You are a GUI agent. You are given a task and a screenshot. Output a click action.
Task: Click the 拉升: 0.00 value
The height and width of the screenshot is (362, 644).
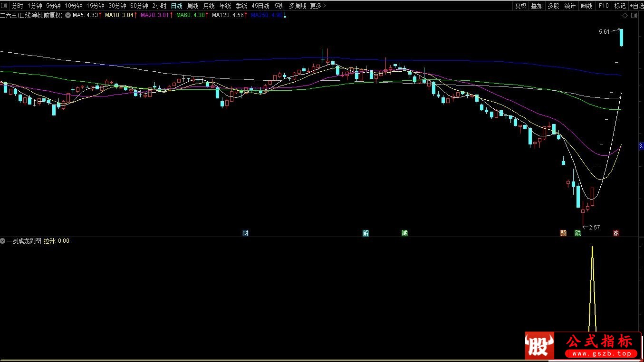coord(57,241)
